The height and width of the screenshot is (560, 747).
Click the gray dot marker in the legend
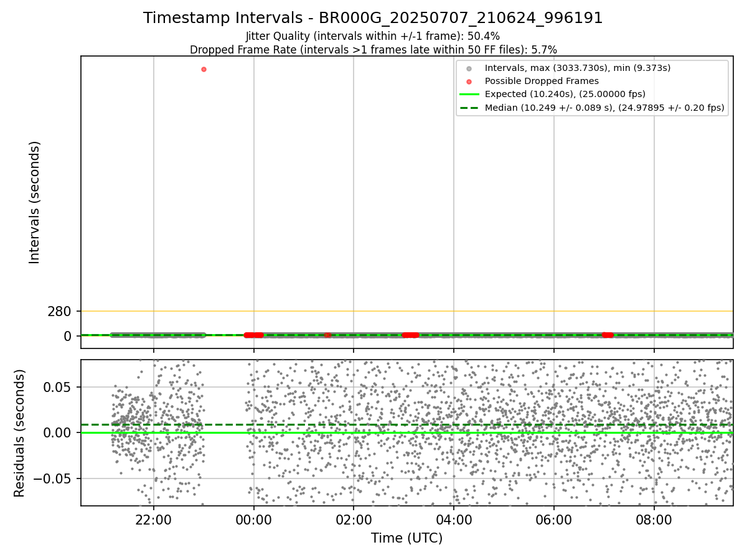469,68
